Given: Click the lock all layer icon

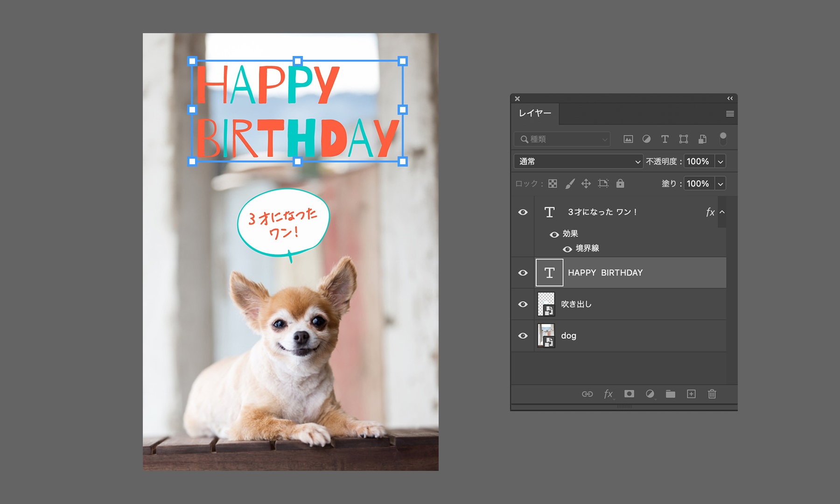Looking at the screenshot, I should pyautogui.click(x=620, y=183).
